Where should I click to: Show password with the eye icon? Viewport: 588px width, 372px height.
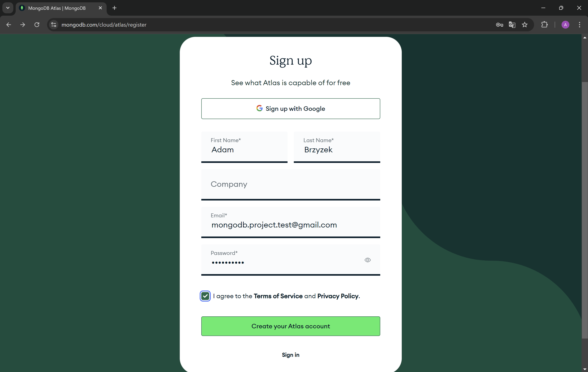point(367,260)
